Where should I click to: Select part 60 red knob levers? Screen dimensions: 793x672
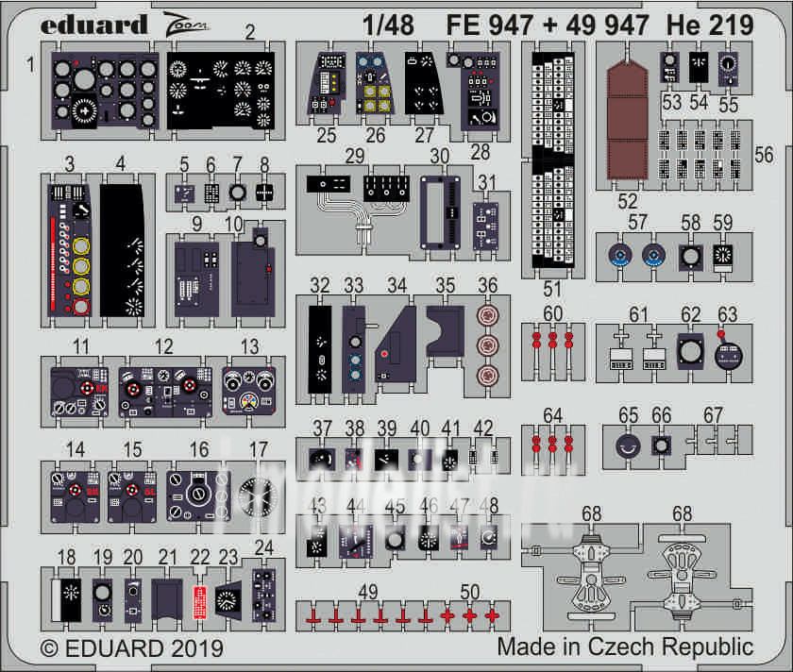[553, 341]
